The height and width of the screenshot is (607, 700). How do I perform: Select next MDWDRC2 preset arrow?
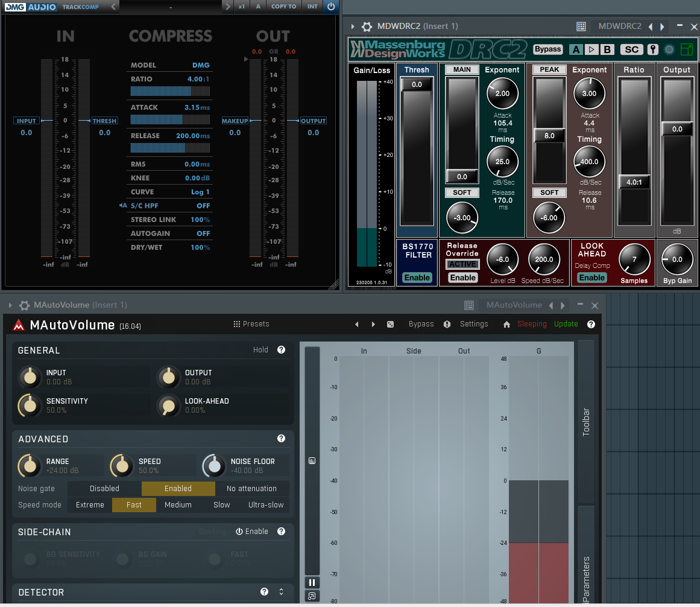[663, 27]
